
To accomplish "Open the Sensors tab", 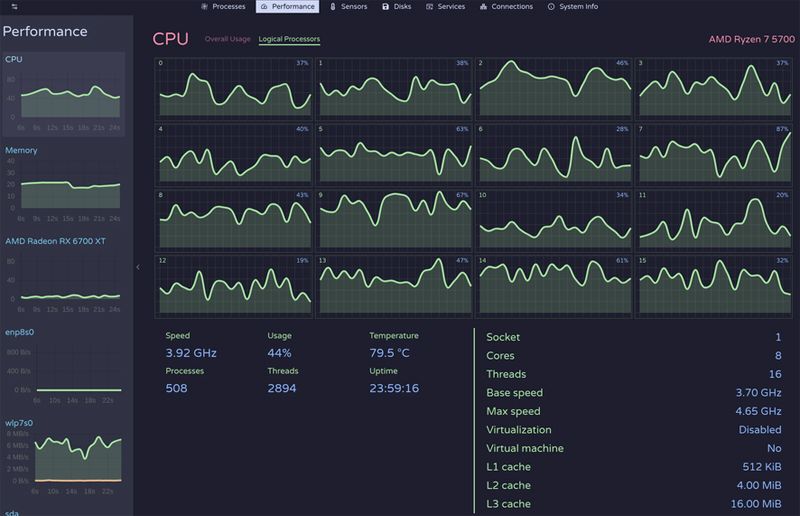I will pos(348,7).
